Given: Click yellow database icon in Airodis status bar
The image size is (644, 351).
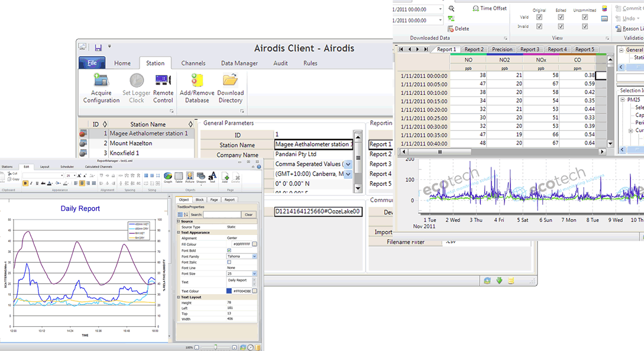Looking at the screenshot, I should click(x=512, y=281).
